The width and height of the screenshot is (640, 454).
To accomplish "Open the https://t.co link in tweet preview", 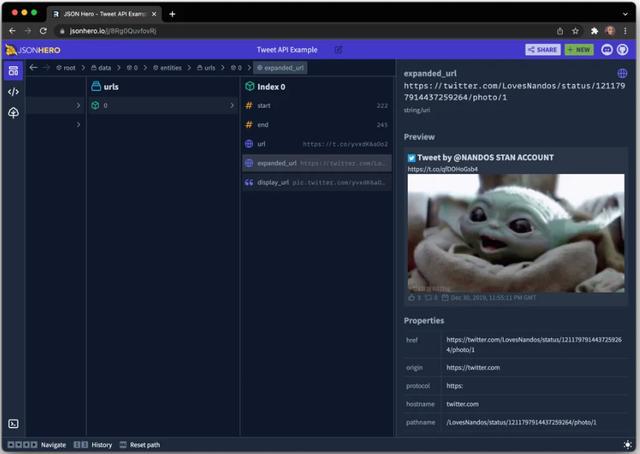I will click(428, 169).
